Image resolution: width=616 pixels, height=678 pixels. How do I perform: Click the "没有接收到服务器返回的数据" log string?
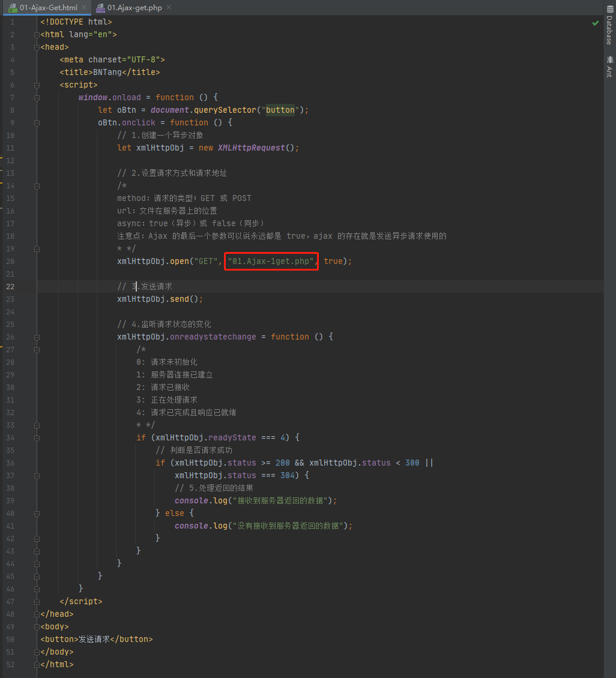pyautogui.click(x=288, y=526)
